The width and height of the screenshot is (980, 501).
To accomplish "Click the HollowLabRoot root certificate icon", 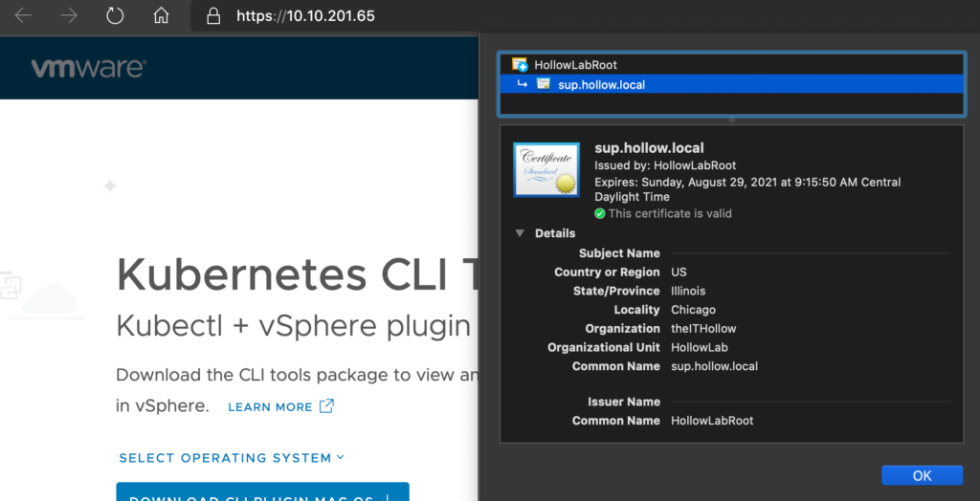I will [x=520, y=65].
